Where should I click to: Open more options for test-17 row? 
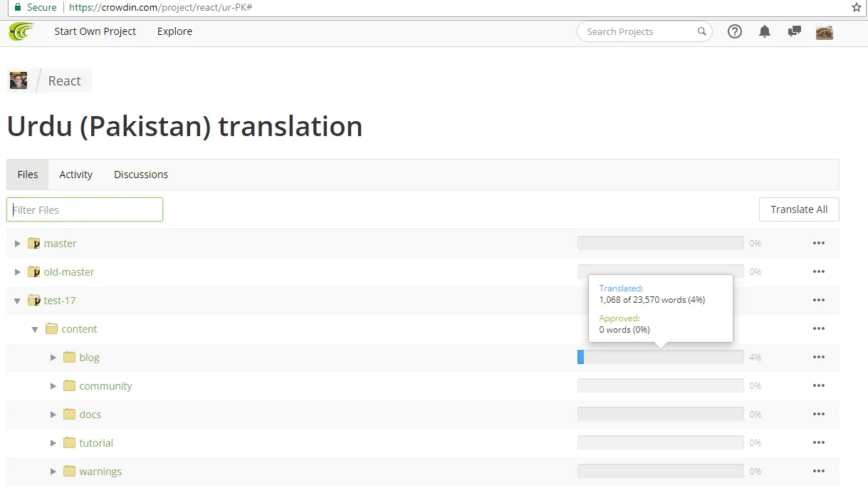(x=819, y=301)
